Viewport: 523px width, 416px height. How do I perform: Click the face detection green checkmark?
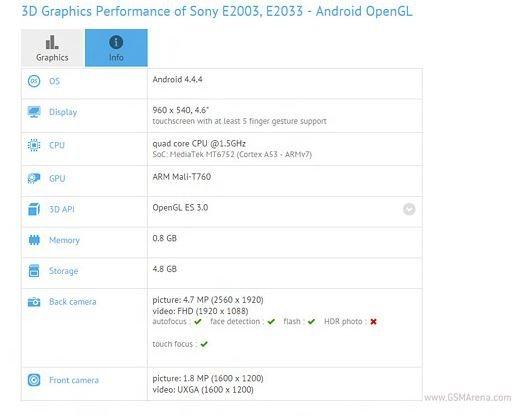tap(271, 322)
